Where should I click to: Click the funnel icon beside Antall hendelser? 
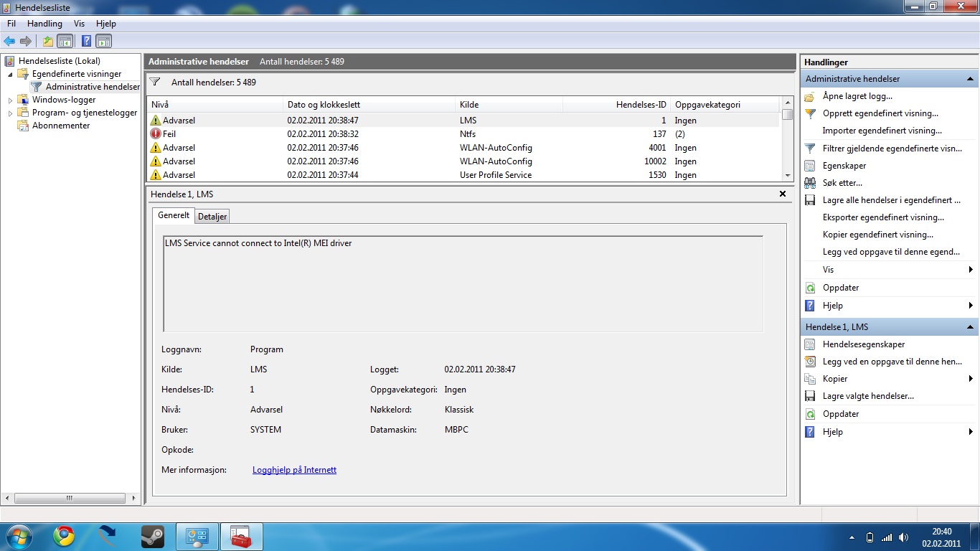tap(154, 82)
